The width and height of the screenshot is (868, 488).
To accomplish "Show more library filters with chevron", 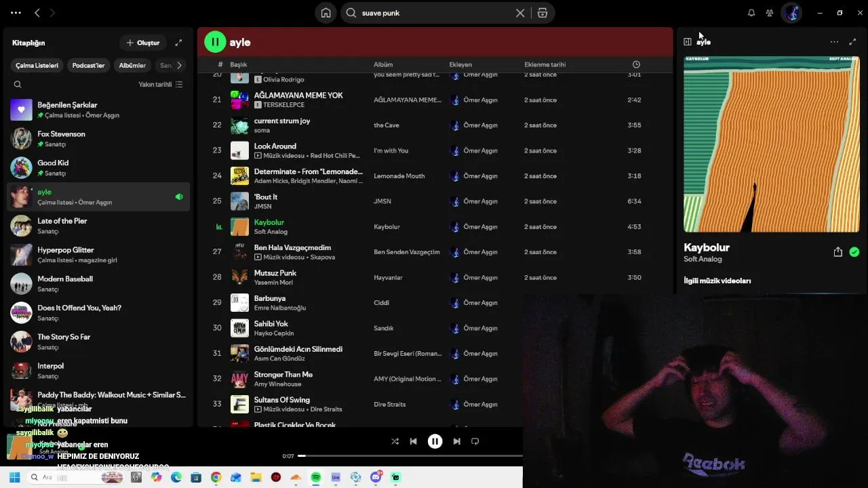I will click(179, 66).
